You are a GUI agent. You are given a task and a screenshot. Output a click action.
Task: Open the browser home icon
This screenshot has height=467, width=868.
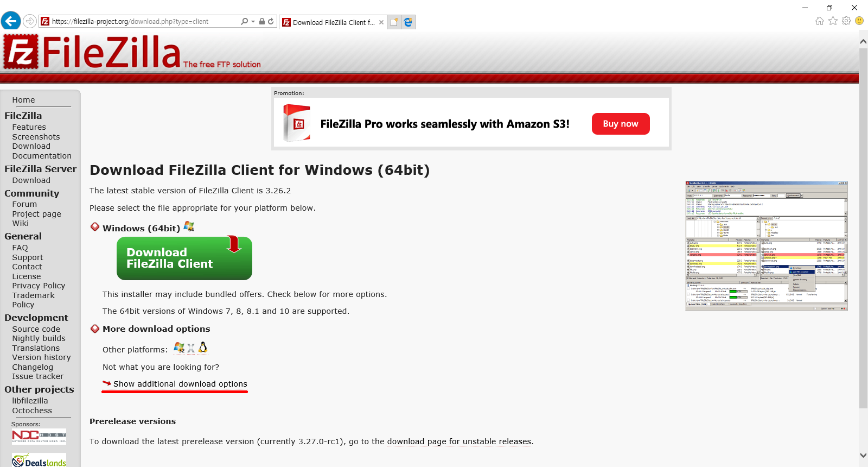pyautogui.click(x=820, y=21)
